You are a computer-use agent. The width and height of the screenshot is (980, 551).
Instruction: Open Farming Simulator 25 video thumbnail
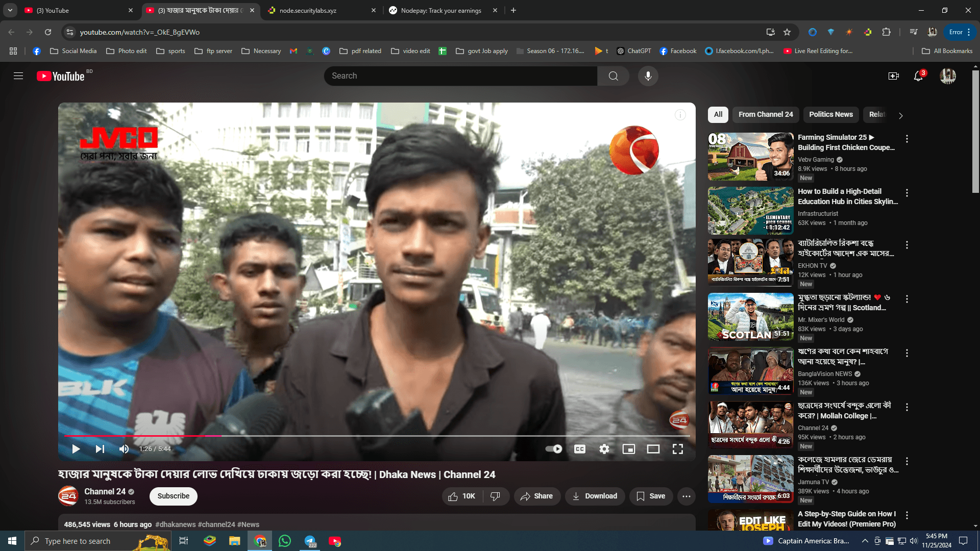(751, 157)
